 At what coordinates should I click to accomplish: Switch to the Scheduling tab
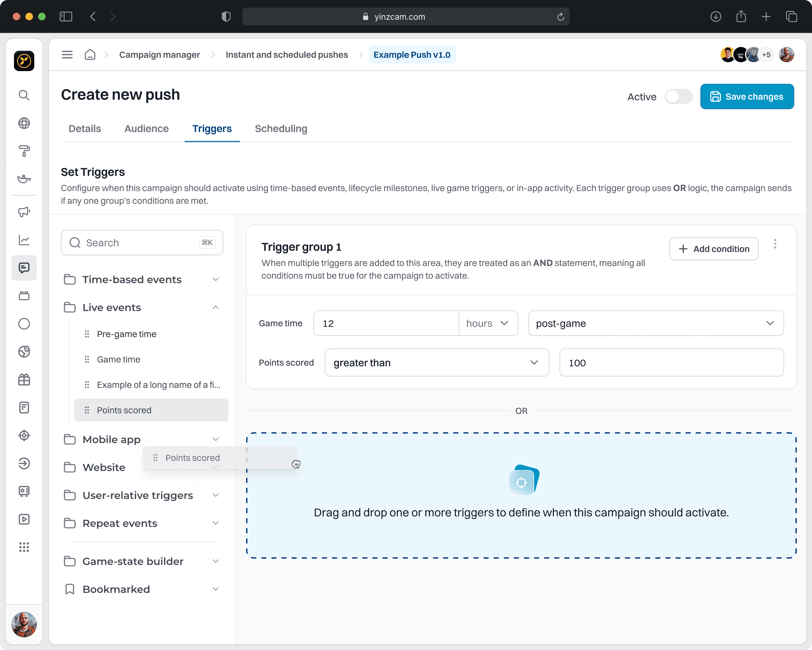point(281,129)
